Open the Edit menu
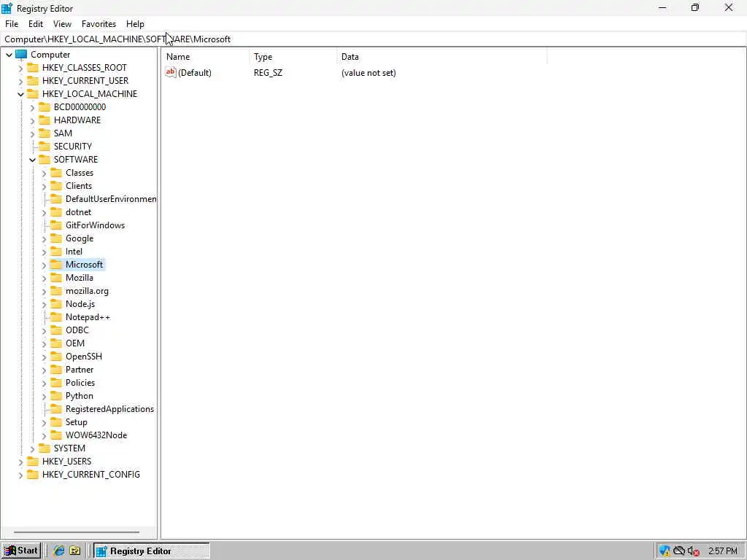Viewport: 747px width, 560px height. [36, 24]
